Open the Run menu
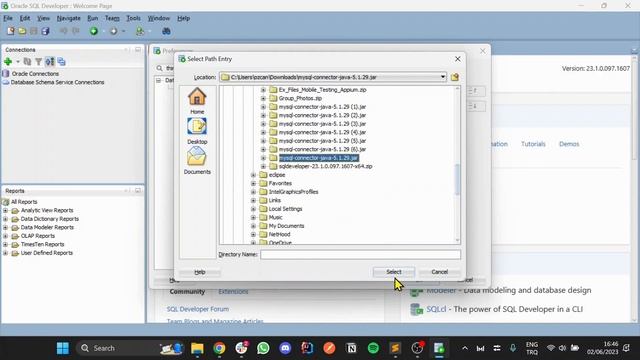This screenshot has width=640, height=360. coord(93,18)
